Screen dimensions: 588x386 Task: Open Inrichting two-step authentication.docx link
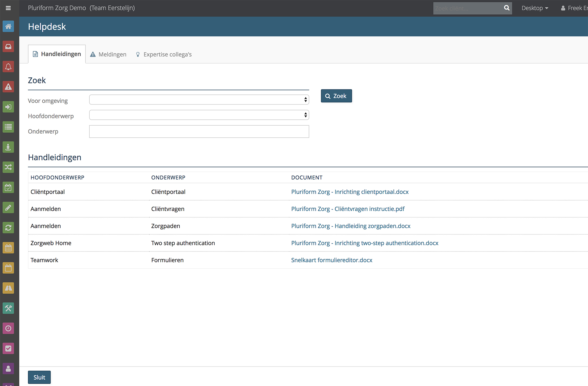[x=365, y=243]
